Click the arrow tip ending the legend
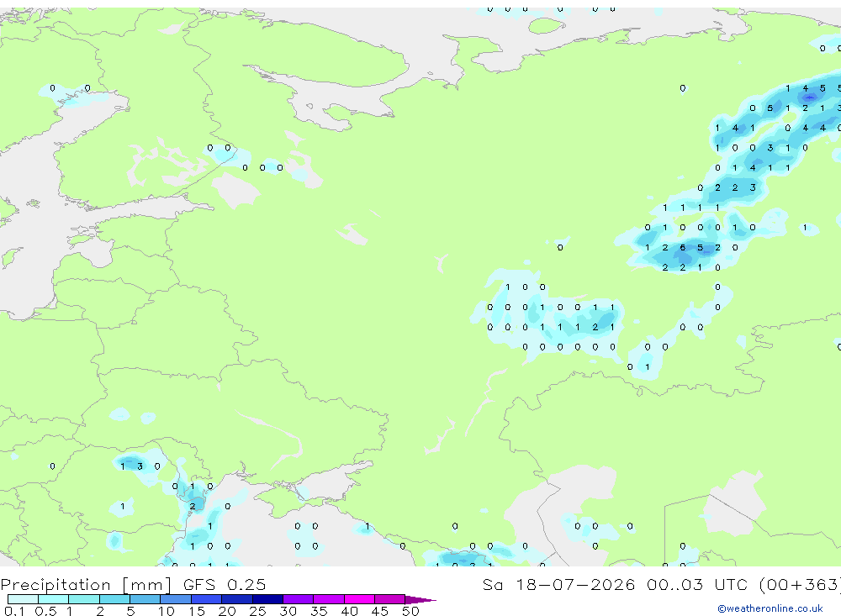Image resolution: width=841 pixels, height=616 pixels. pos(421,599)
